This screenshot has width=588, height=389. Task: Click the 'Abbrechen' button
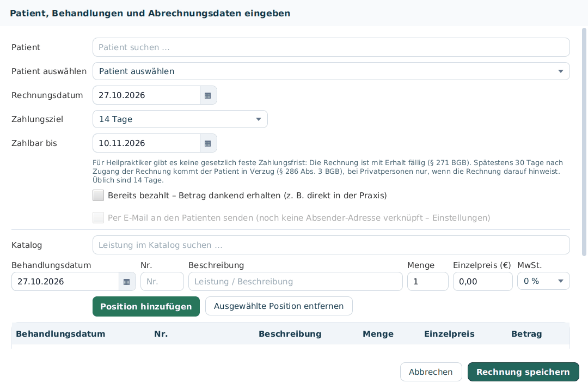(x=431, y=372)
